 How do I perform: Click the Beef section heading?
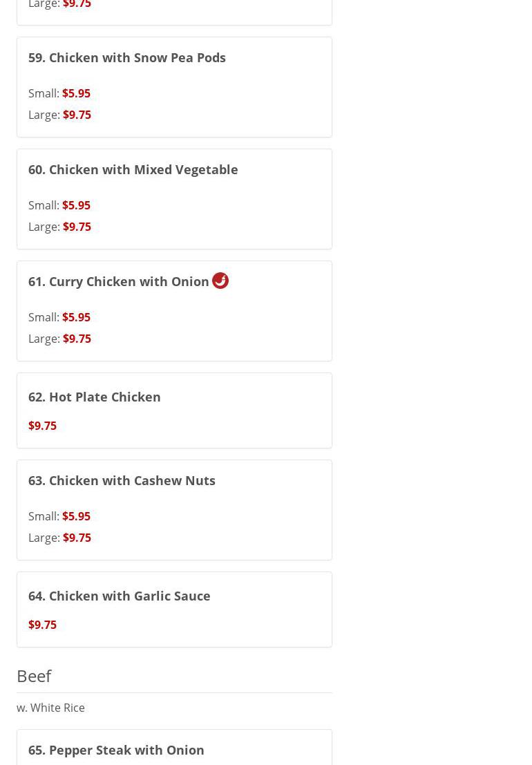[x=34, y=676]
